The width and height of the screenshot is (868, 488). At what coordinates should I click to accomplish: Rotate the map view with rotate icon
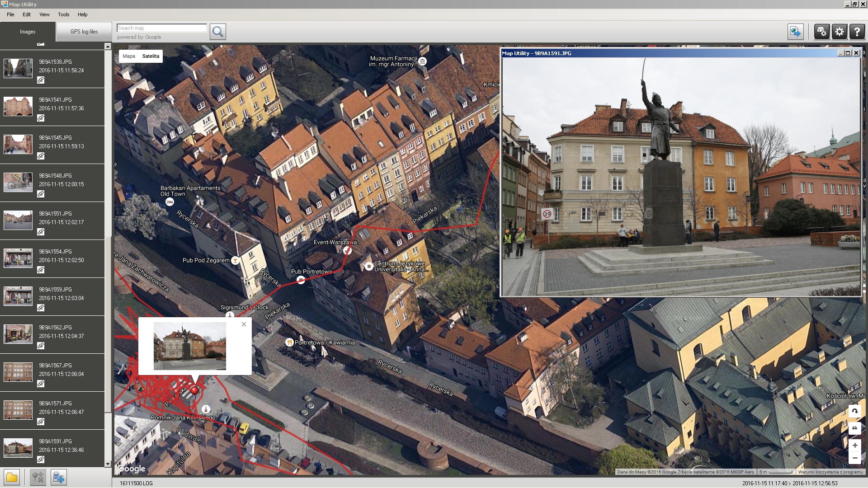(x=854, y=411)
